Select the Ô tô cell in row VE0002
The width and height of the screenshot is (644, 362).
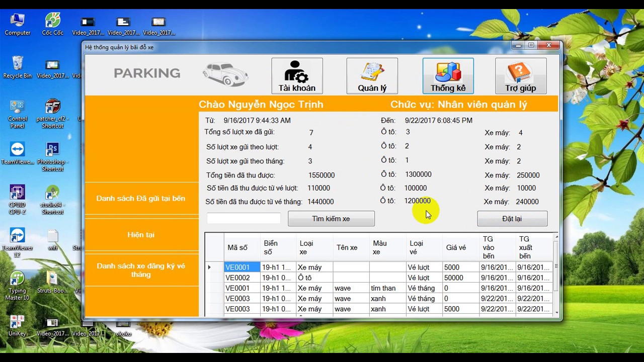coord(314,278)
